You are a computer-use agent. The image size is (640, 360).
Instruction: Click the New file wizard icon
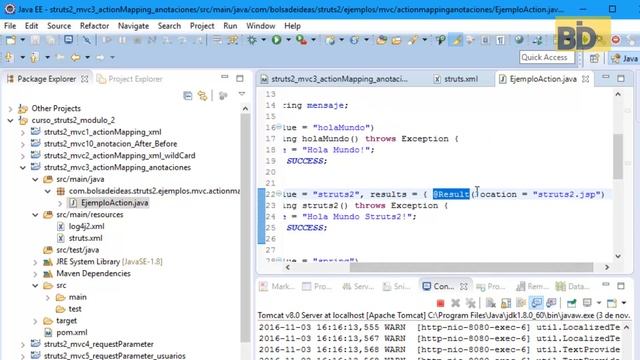coord(11,40)
